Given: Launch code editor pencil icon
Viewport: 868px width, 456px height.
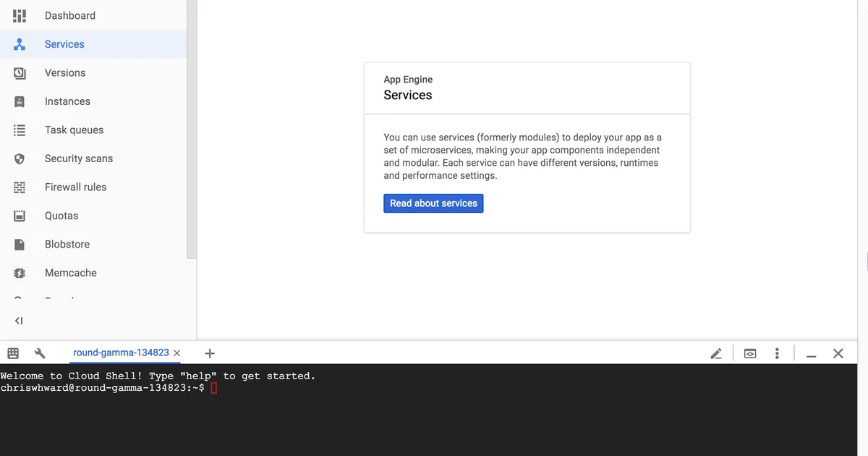Looking at the screenshot, I should (716, 353).
